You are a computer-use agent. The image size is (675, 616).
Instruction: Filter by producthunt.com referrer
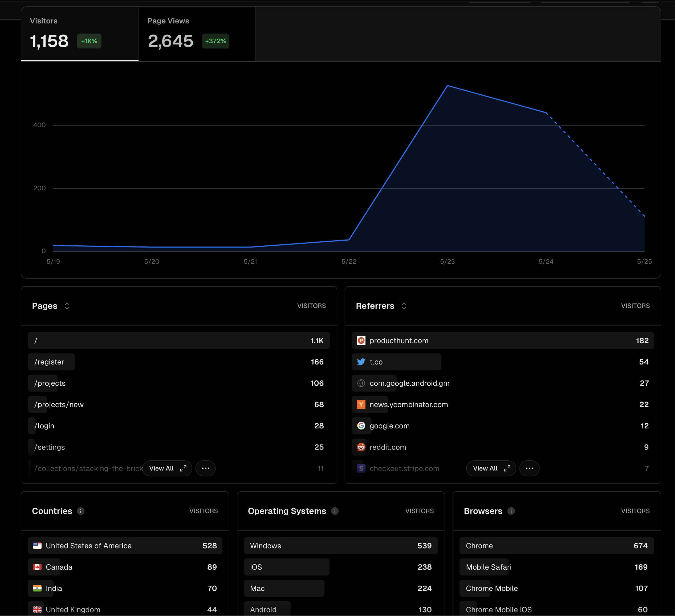(503, 341)
